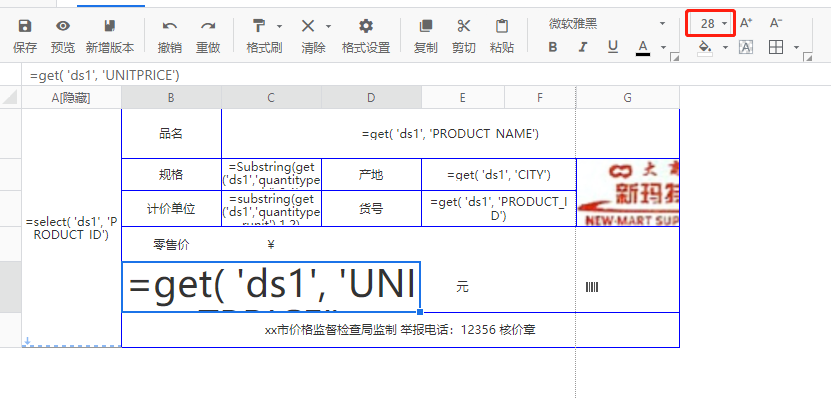Select column header D
The width and height of the screenshot is (831, 398).
tap(372, 98)
